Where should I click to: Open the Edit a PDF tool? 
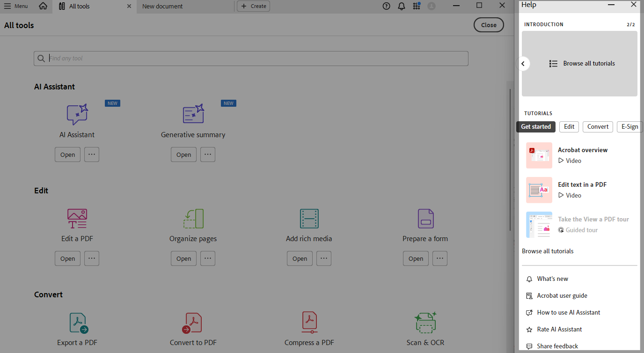tap(67, 258)
